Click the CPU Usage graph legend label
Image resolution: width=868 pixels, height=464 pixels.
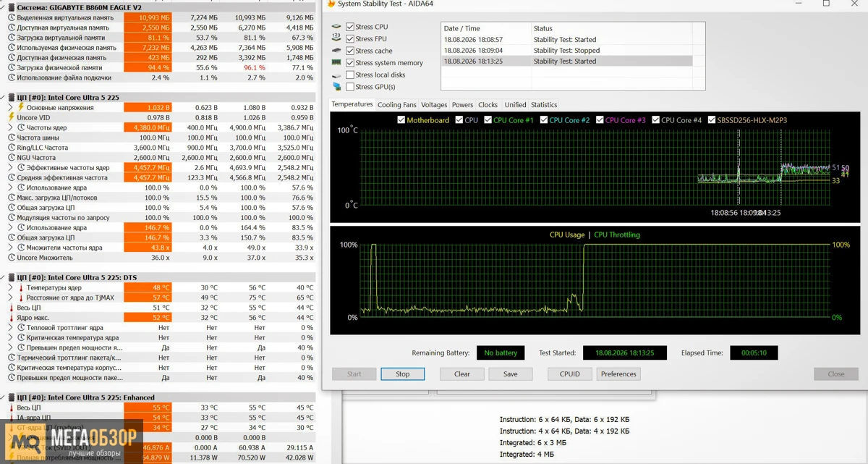[x=567, y=235]
